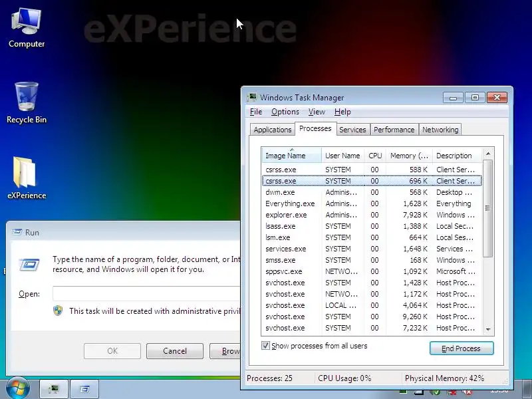Select the sppsvc.exe process
The width and height of the screenshot is (532, 399).
372,271
